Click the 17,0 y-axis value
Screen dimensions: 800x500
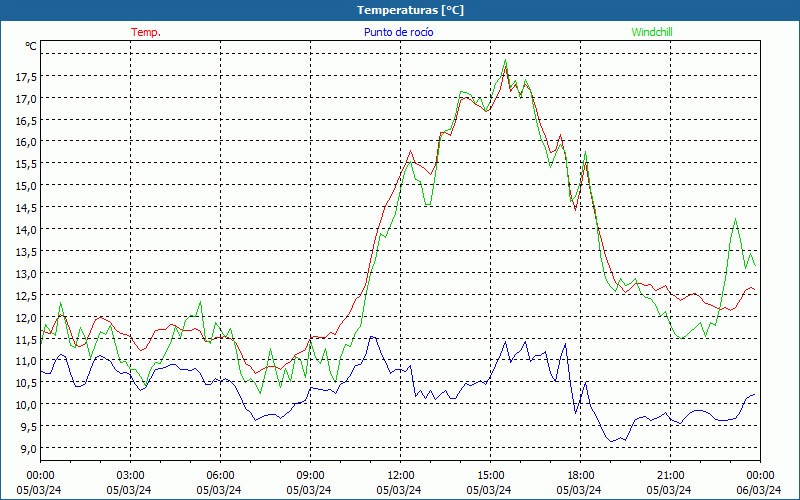pyautogui.click(x=26, y=98)
